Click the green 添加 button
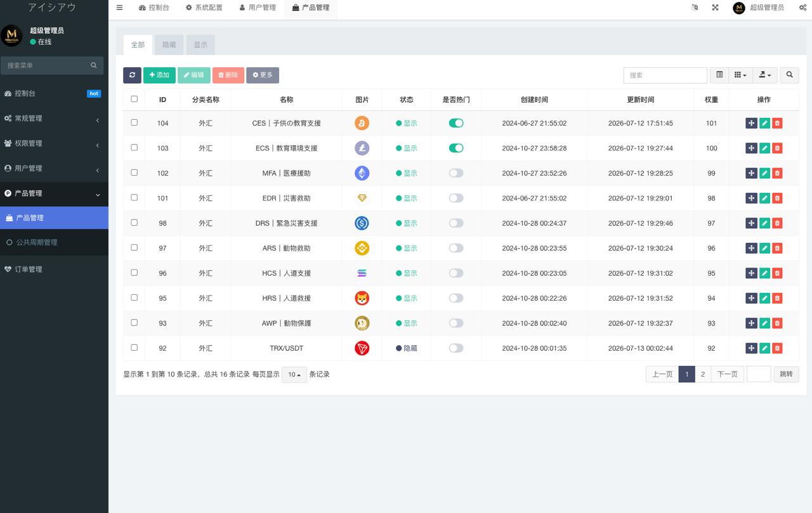This screenshot has height=513, width=812. pyautogui.click(x=159, y=75)
